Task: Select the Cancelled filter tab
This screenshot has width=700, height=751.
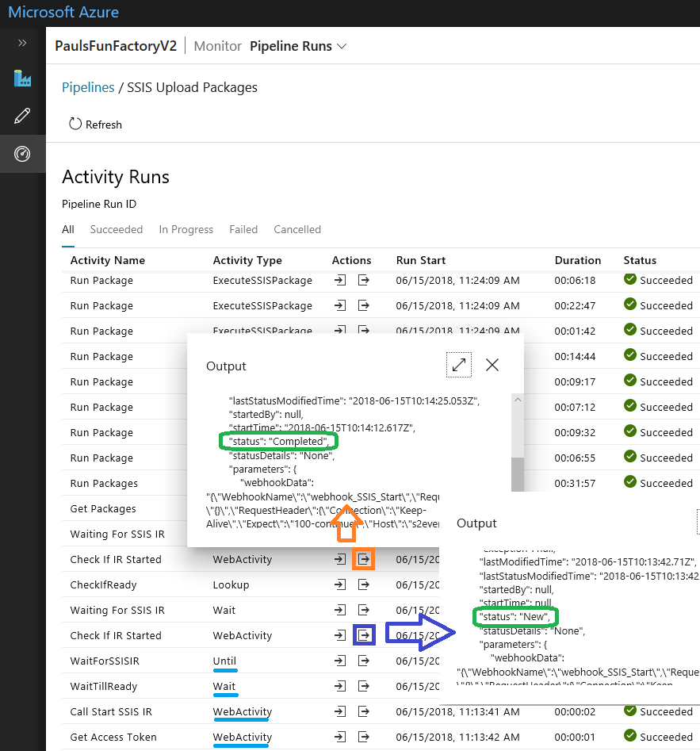Action: 297,229
